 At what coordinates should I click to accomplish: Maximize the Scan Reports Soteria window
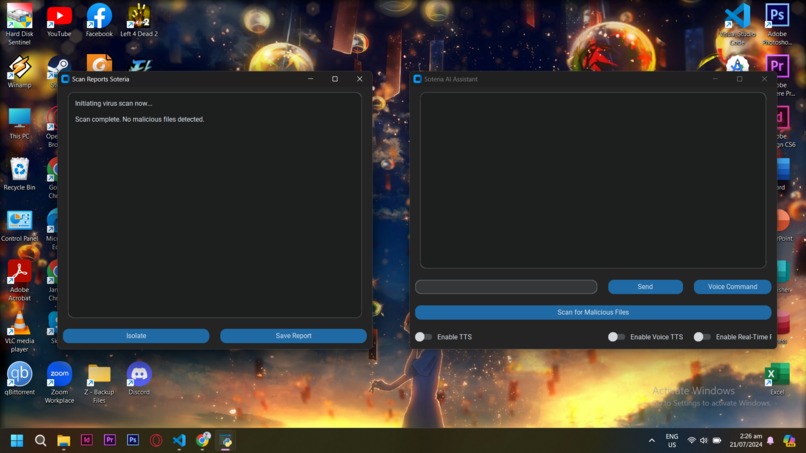tap(335, 79)
